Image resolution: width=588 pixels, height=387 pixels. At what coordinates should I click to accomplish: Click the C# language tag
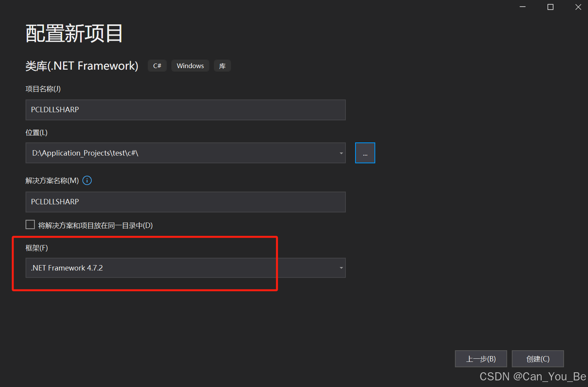point(157,65)
